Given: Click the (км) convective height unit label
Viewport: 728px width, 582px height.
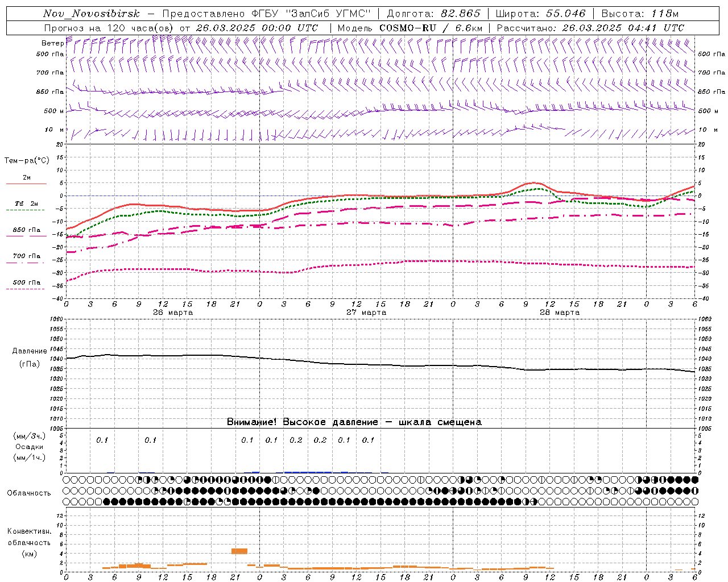Looking at the screenshot, I should (30, 554).
